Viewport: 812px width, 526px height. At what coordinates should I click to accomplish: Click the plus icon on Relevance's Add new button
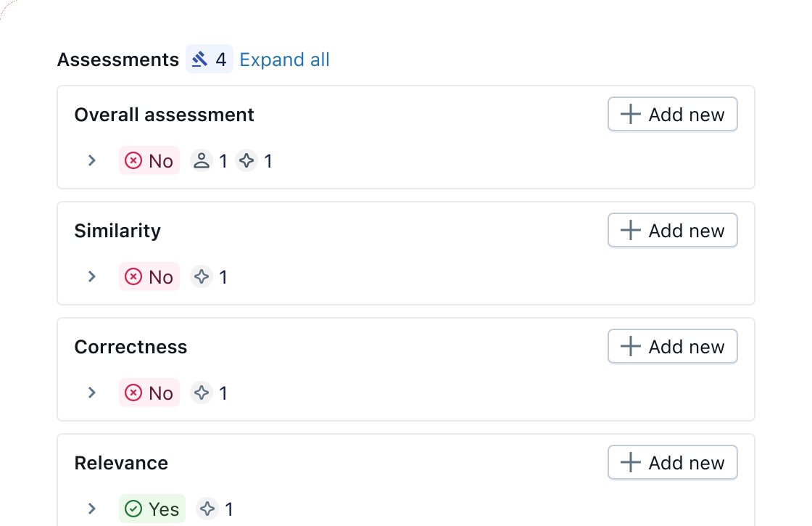(x=630, y=462)
